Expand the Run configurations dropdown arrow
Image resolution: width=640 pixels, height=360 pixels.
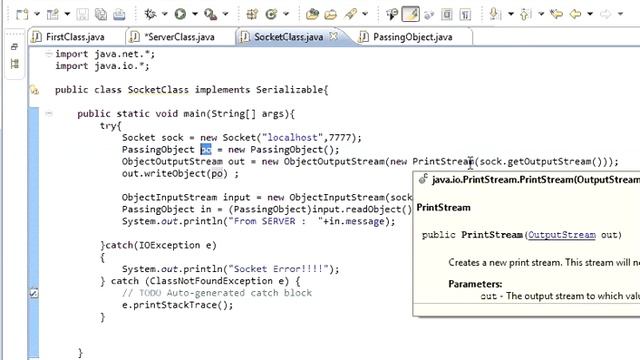(x=195, y=14)
